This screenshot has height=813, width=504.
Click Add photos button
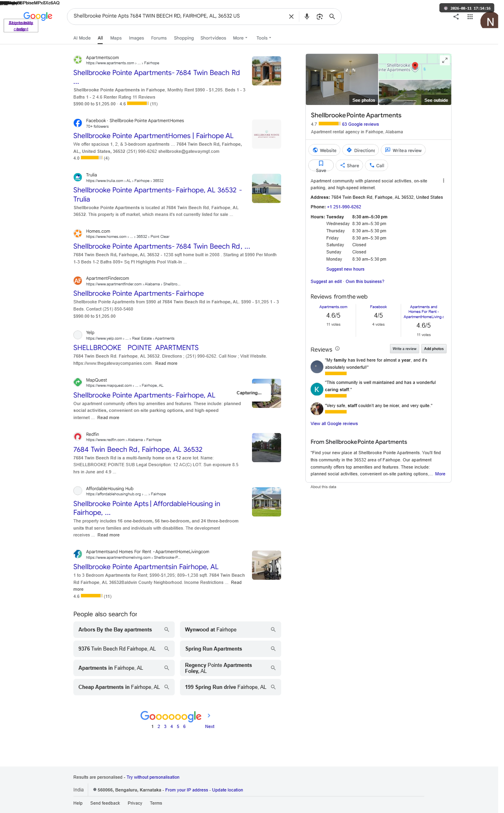pos(434,349)
